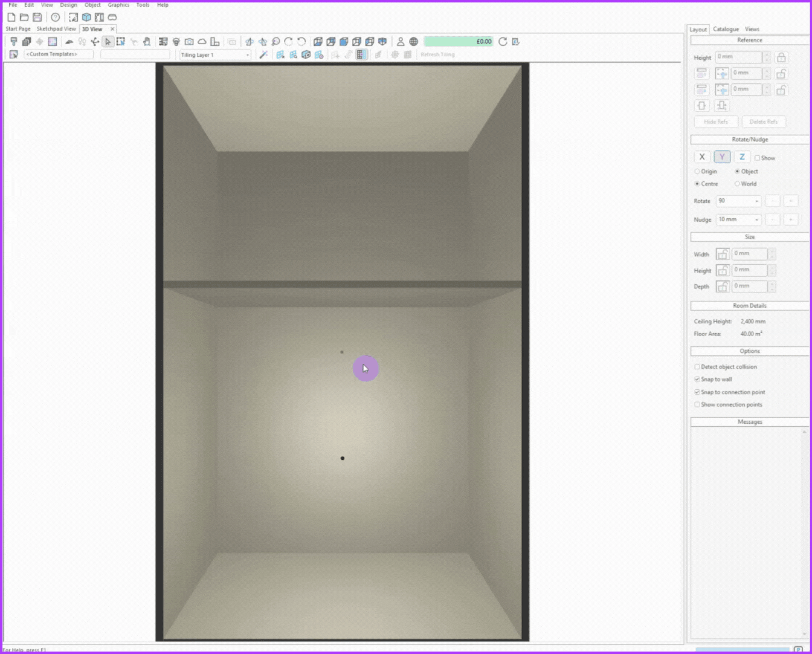Open the 3D cube view icon
Viewport: 812px width, 654px height.
(x=86, y=18)
